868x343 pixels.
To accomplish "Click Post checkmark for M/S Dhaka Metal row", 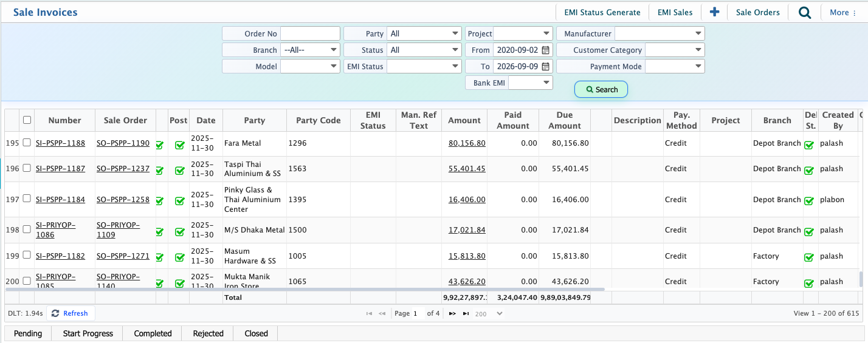I will click(x=179, y=231).
